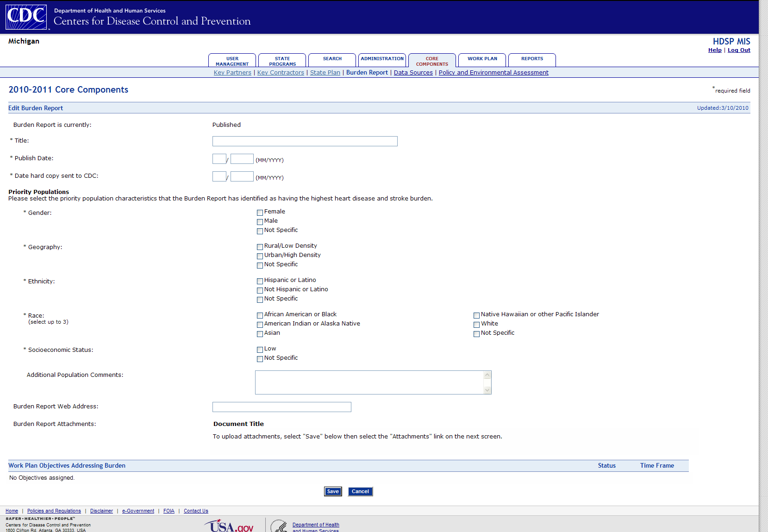The width and height of the screenshot is (768, 532).
Task: Click the Log Out link
Action: [739, 50]
